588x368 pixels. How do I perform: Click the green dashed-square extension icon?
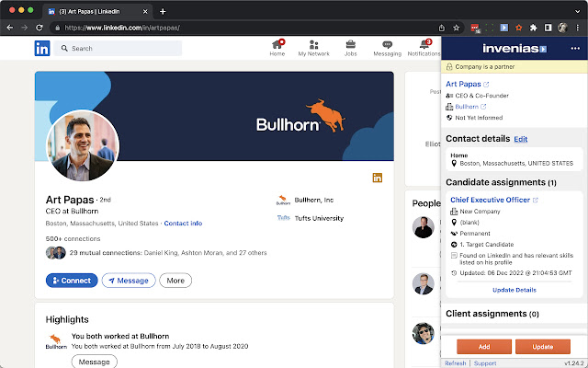490,28
